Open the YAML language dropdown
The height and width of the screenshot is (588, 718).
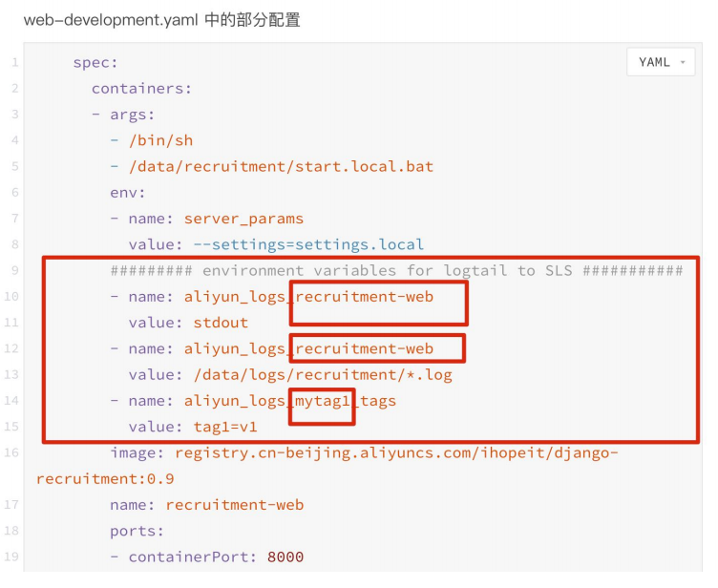(x=660, y=62)
